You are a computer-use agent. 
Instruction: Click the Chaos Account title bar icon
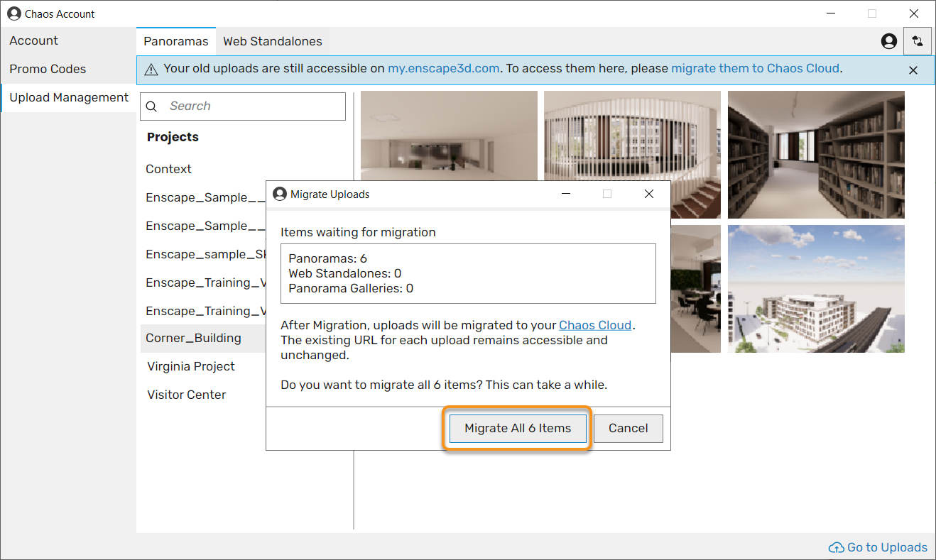pos(13,13)
